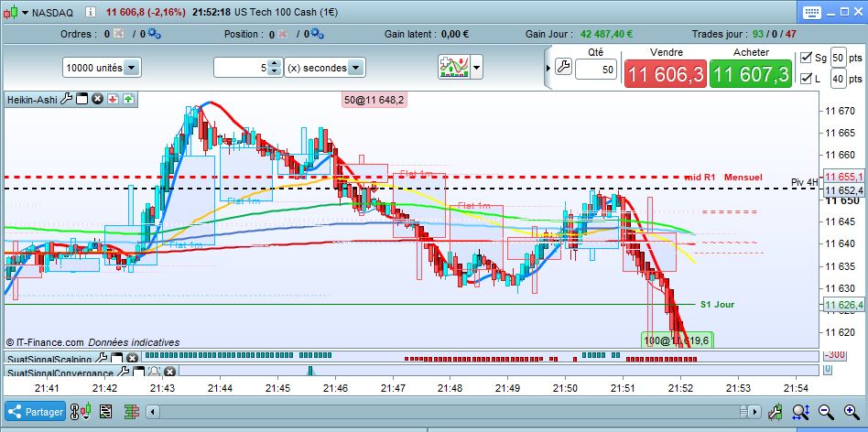Image resolution: width=868 pixels, height=432 pixels.
Task: Cancel orders with the Ordres X icon
Action: tap(118, 34)
